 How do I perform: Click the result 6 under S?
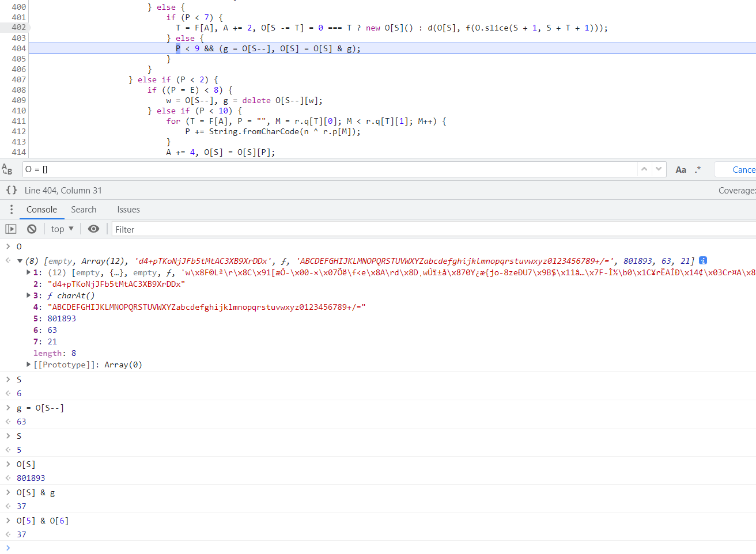coord(19,393)
